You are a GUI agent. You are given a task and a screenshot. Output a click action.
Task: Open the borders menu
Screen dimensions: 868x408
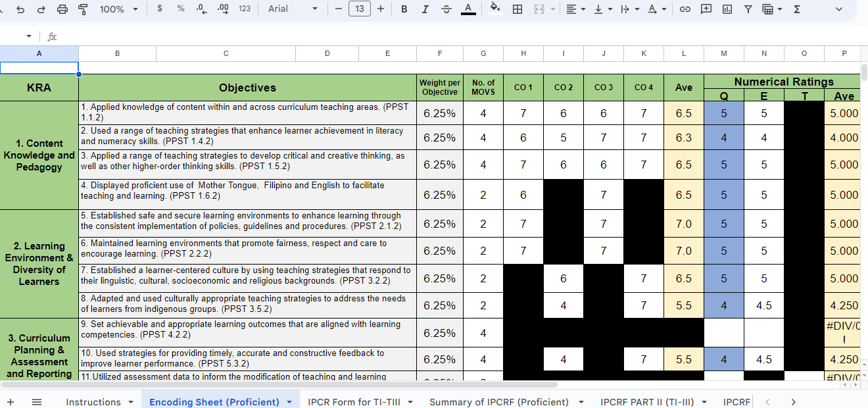(x=518, y=9)
